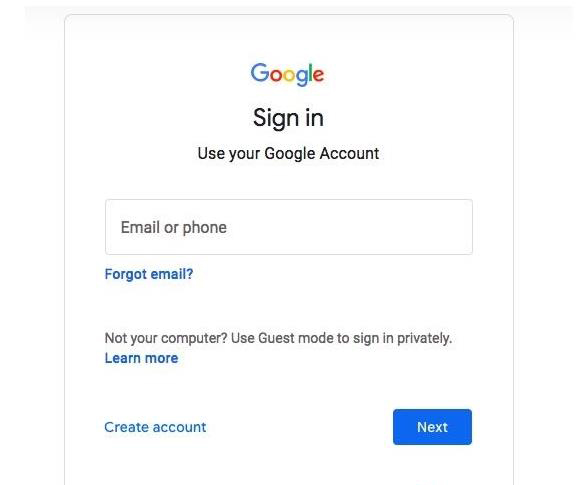Click the green 'l' in Google logo
Image resolution: width=582 pixels, height=485 pixels.
pyautogui.click(x=310, y=72)
